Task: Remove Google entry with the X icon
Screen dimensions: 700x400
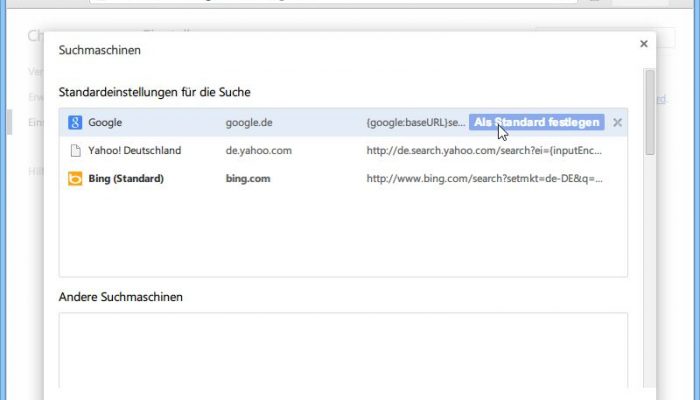Action: [617, 122]
